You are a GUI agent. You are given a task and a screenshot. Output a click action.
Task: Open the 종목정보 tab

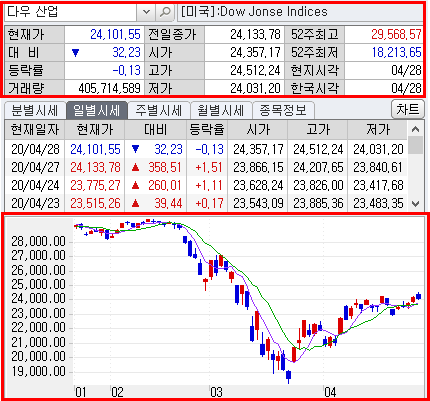pyautogui.click(x=283, y=110)
